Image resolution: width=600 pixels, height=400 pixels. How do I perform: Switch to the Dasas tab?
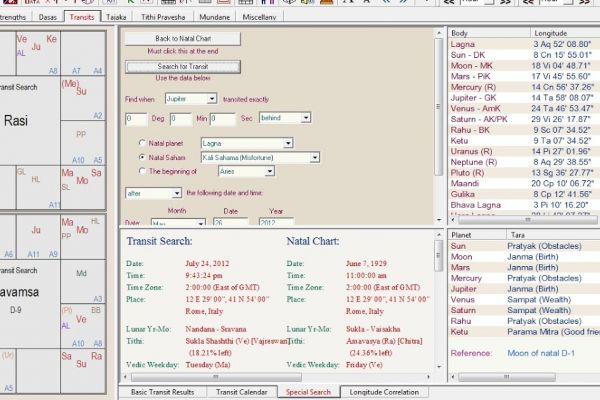45,17
